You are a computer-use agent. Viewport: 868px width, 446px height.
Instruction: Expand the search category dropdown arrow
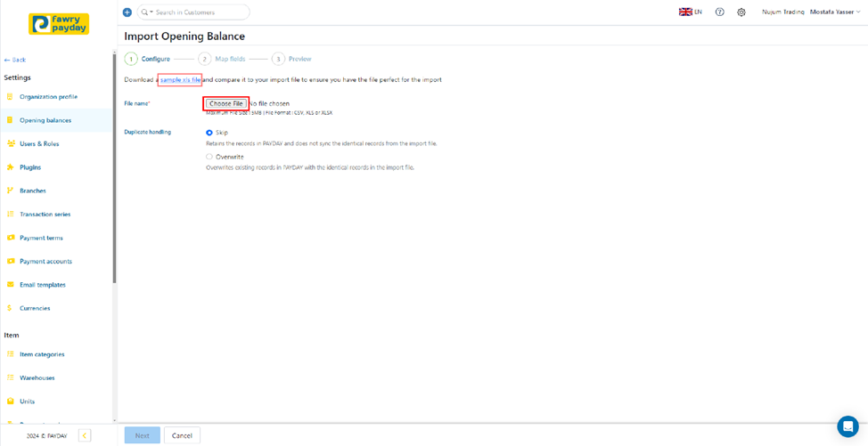151,12
